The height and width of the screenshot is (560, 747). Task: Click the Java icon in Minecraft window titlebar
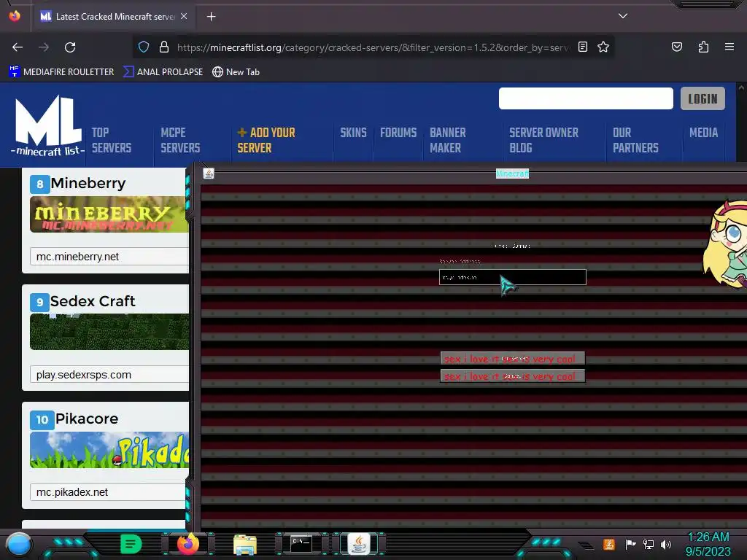pos(208,174)
